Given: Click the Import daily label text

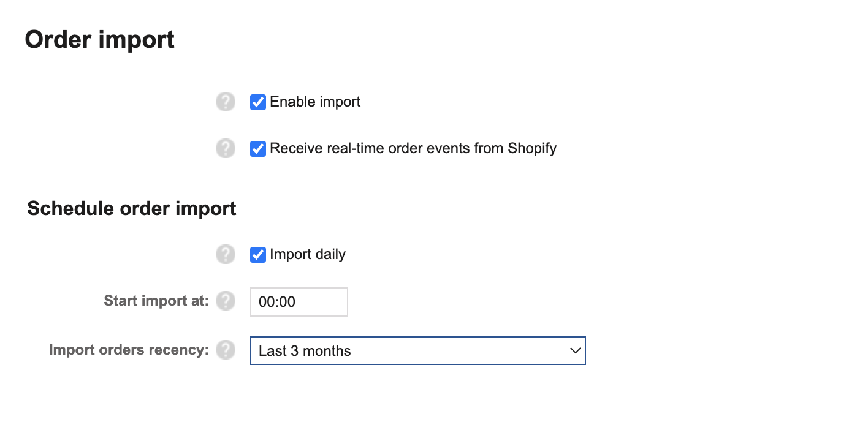Looking at the screenshot, I should 308,254.
